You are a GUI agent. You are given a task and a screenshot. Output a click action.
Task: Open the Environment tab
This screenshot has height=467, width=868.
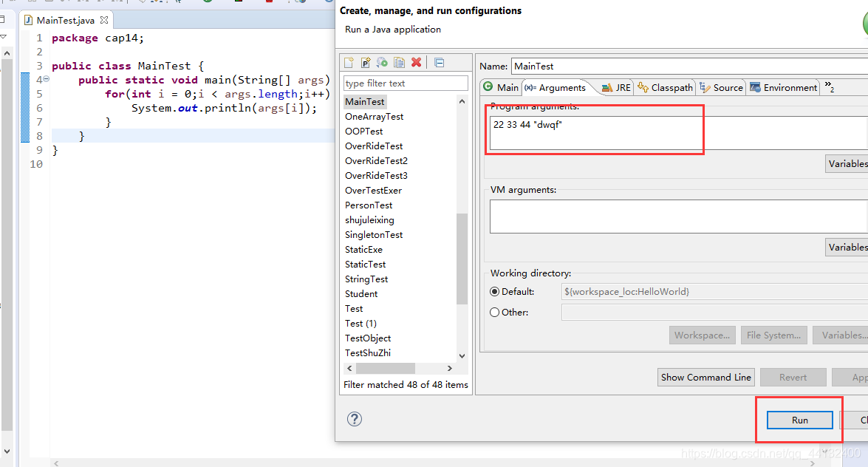783,87
